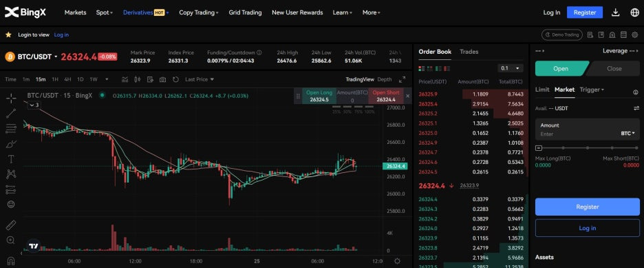Open the Last Price dropdown
644x268 pixels.
pyautogui.click(x=200, y=79)
